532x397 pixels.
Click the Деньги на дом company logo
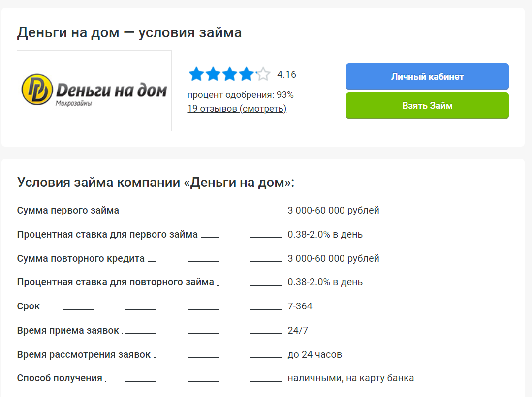[x=94, y=89]
